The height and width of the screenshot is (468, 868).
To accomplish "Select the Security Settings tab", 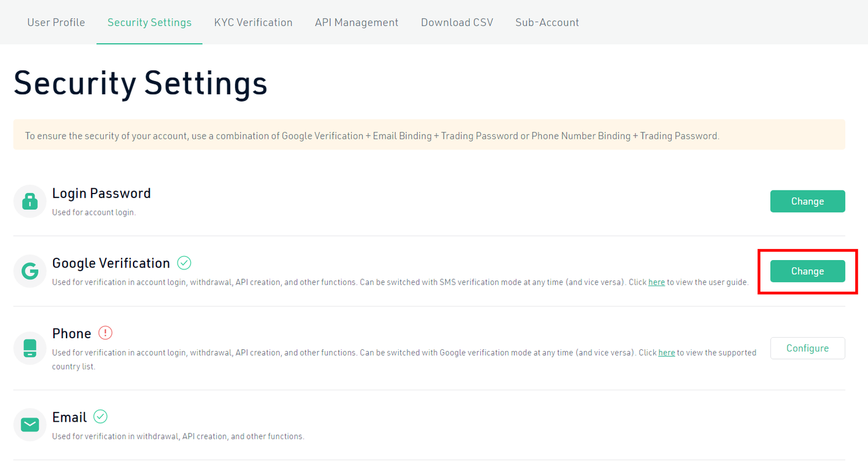I will [x=149, y=23].
